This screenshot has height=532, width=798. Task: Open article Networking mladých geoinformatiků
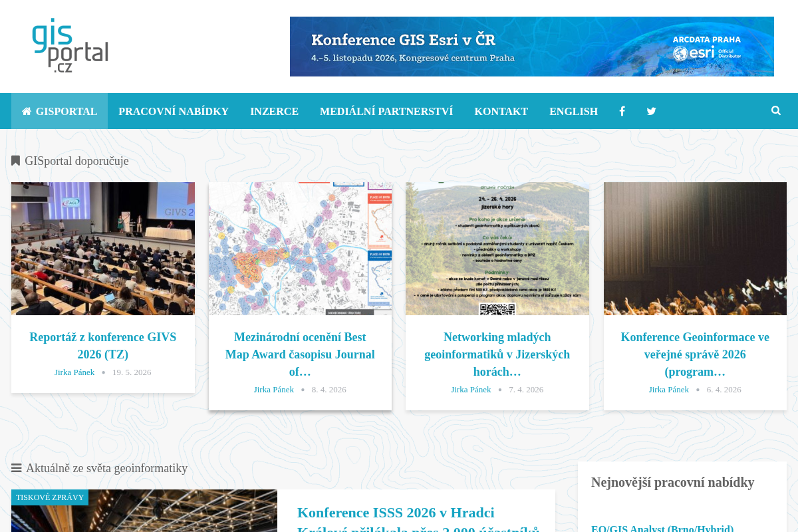tap(497, 354)
